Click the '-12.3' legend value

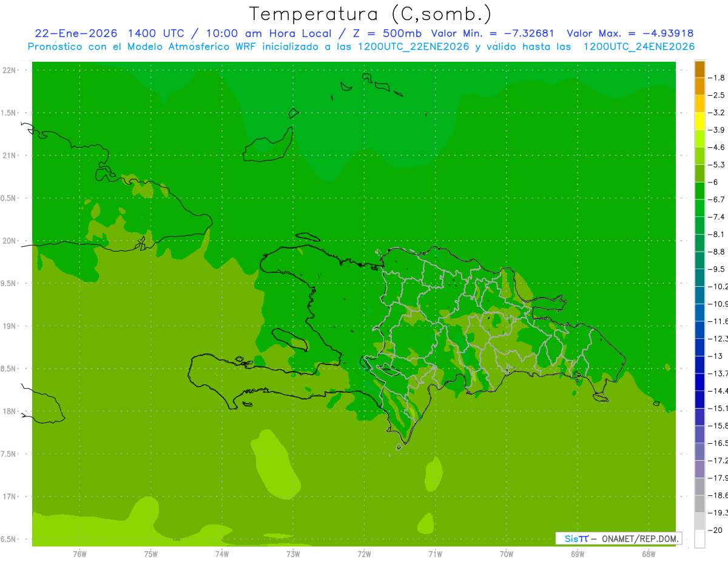click(717, 338)
